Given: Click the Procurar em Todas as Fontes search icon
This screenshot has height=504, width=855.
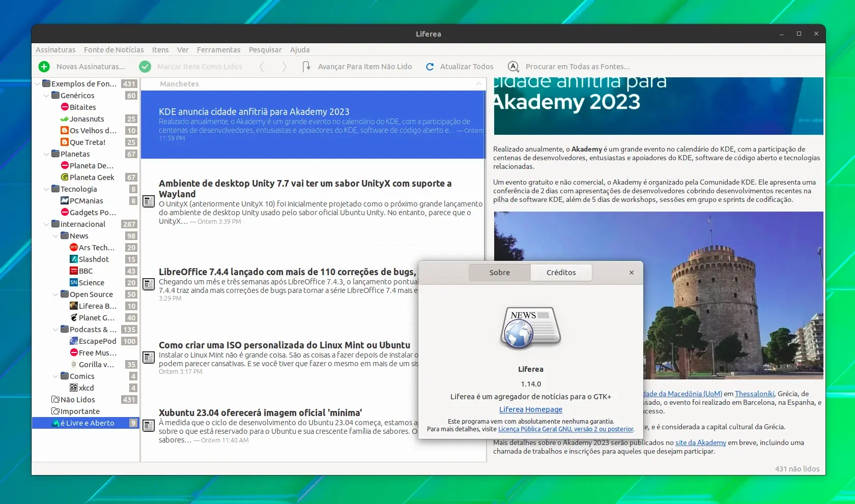Looking at the screenshot, I should pyautogui.click(x=514, y=67).
